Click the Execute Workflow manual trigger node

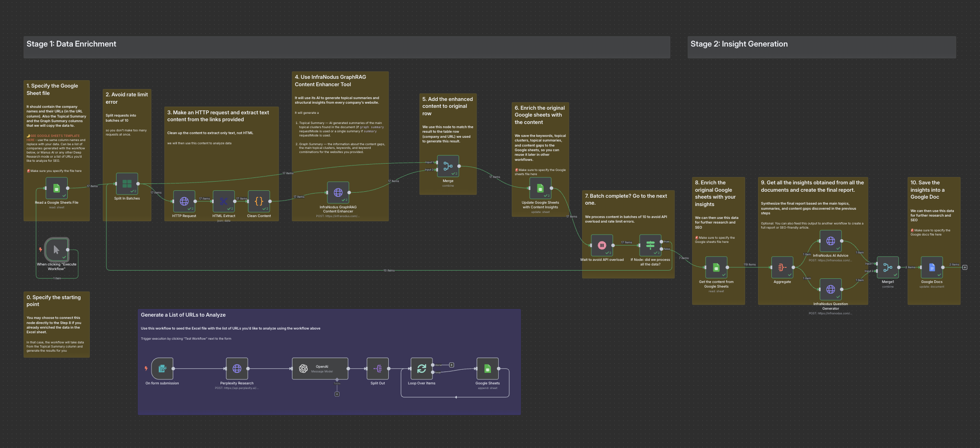point(57,249)
